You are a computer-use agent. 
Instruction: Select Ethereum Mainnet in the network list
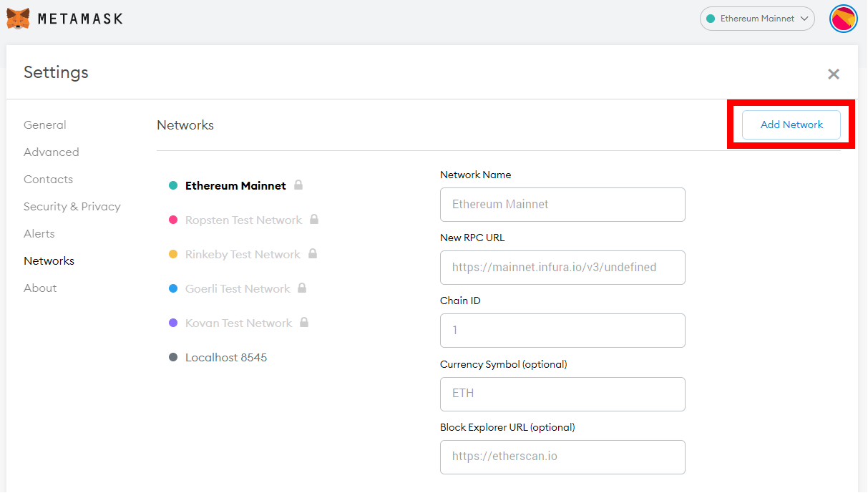point(235,185)
